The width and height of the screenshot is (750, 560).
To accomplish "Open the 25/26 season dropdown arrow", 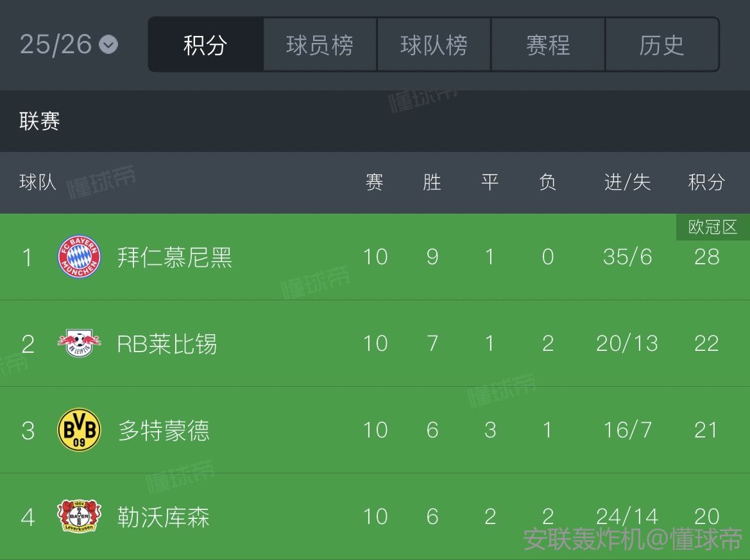I will coord(108,45).
